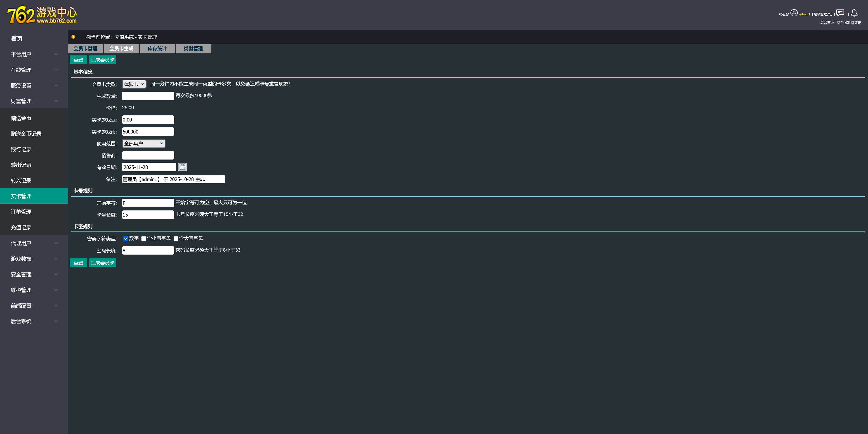Open 订单管理 in sidebar

(21, 212)
